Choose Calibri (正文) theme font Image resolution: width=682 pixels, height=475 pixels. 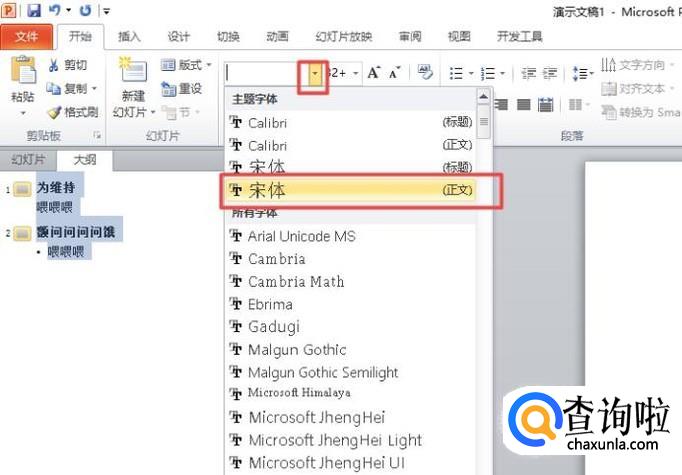click(351, 145)
